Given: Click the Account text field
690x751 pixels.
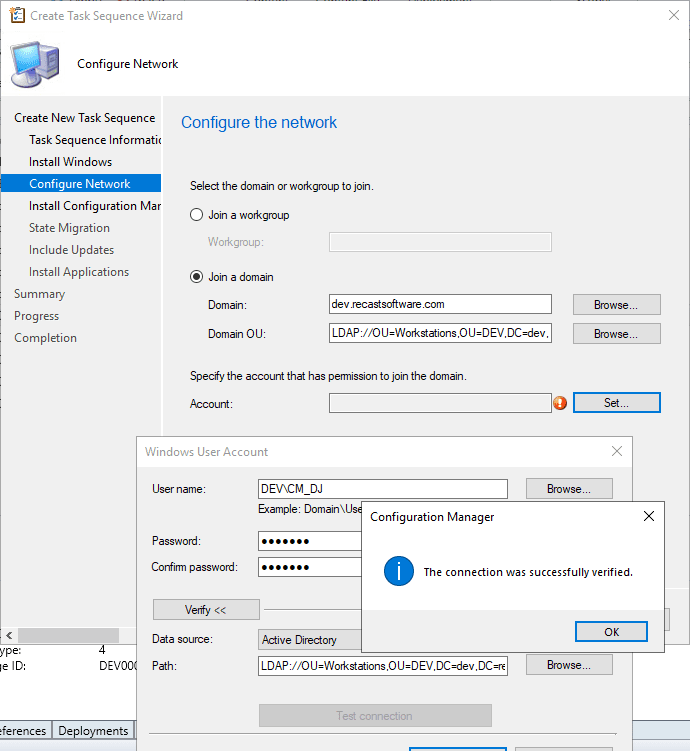Looking at the screenshot, I should [x=440, y=403].
